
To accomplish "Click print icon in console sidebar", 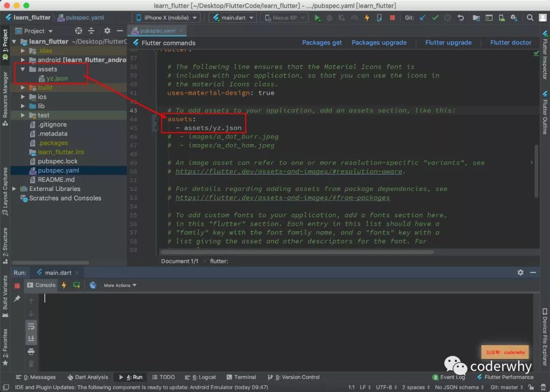I will coord(31,351).
